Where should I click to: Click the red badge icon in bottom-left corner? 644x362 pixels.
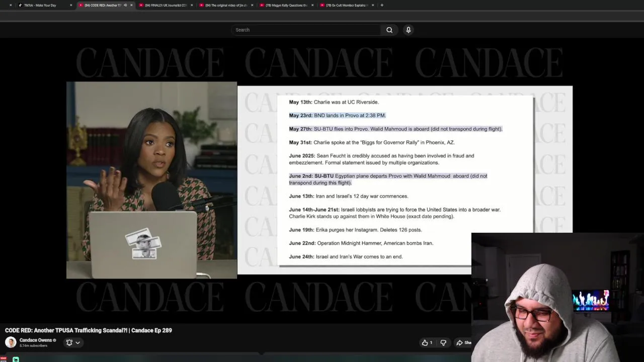click(x=3, y=358)
